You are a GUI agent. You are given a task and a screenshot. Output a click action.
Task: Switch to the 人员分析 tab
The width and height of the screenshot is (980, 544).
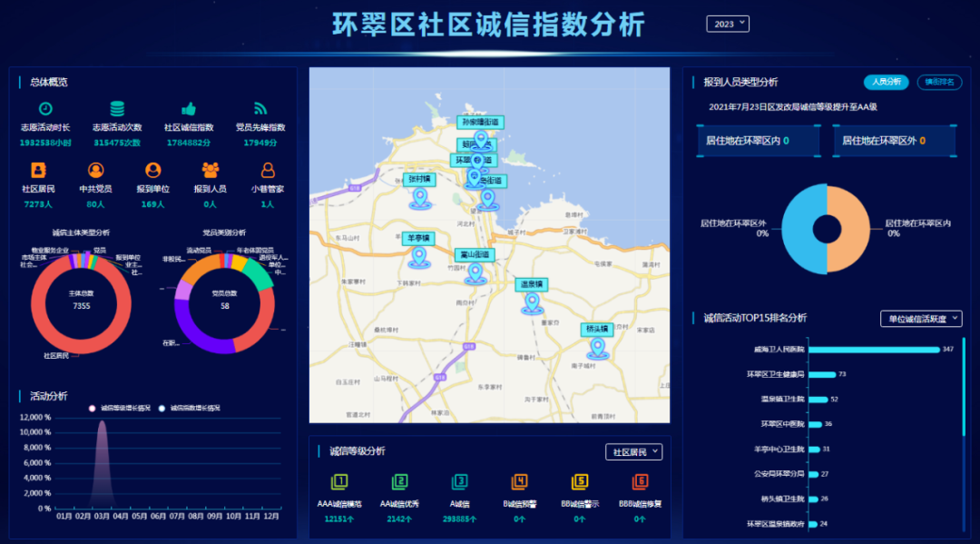click(886, 82)
